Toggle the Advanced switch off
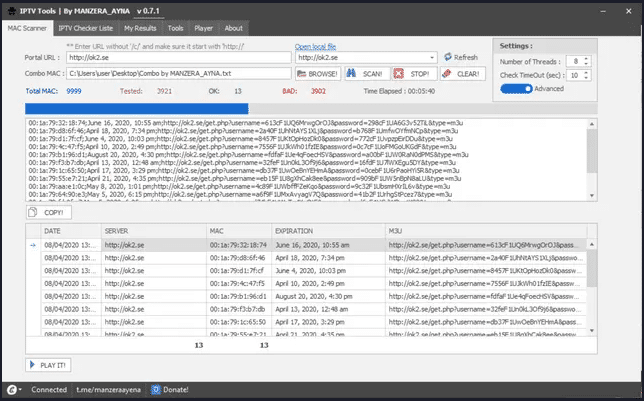The image size is (644, 401). [516, 88]
